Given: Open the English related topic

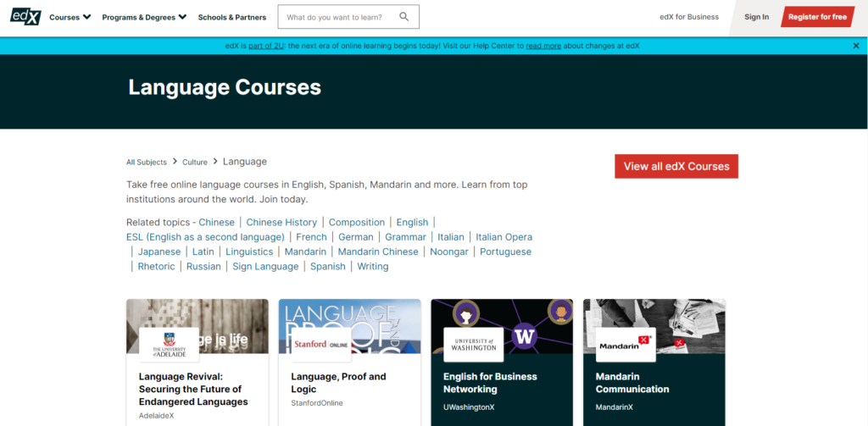Looking at the screenshot, I should coord(413,223).
